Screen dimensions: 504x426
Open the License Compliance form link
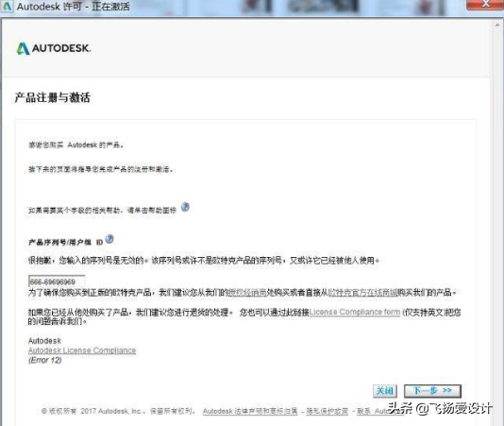coord(355,312)
